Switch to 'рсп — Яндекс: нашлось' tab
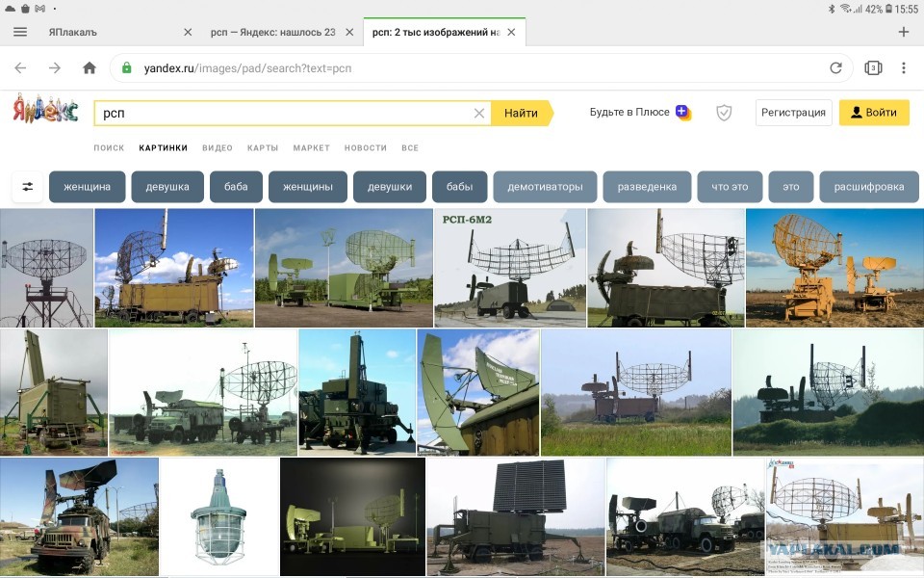 (272, 32)
